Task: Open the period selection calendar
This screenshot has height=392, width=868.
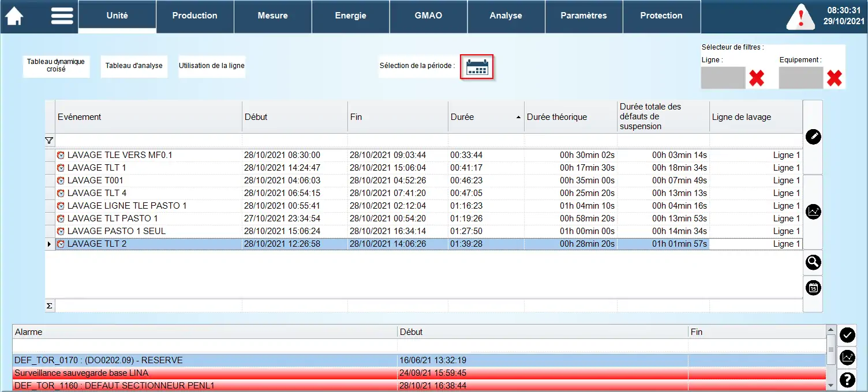Action: [x=477, y=67]
